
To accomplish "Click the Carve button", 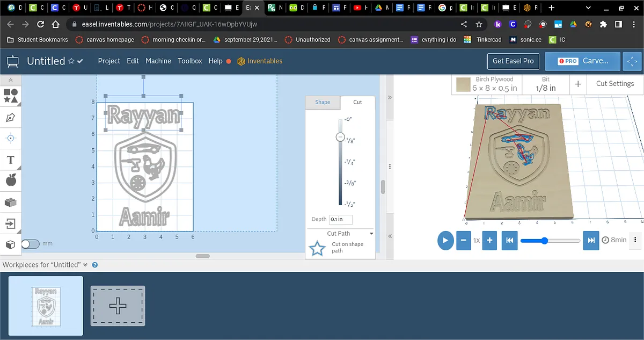I will [582, 61].
